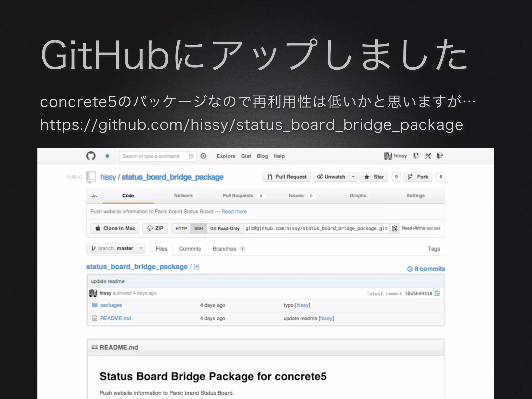
Task: Click the Unwatch button
Action: pyautogui.click(x=331, y=177)
